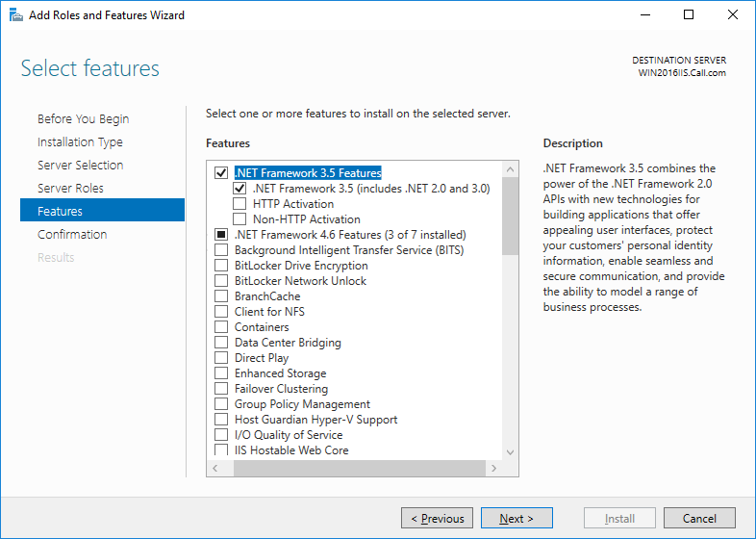Click the Next button
Viewport: 756px width, 539px height.
pyautogui.click(x=517, y=518)
